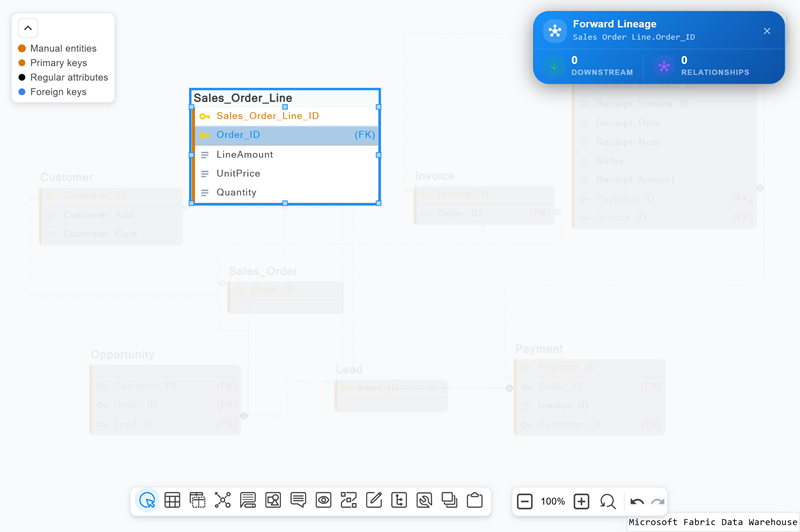Click the Sales_Order entity title
The width and height of the screenshot is (800, 532).
263,271
